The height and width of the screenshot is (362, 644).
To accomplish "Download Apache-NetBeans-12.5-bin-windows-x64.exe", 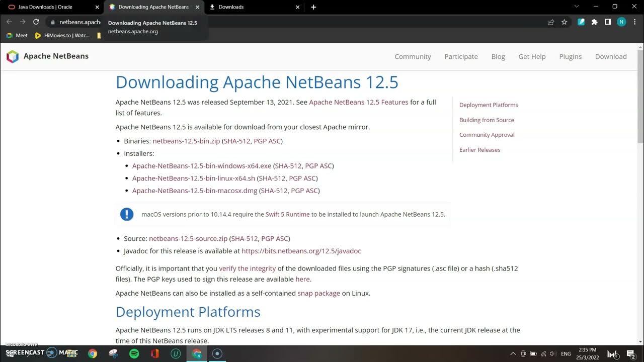I will (202, 165).
